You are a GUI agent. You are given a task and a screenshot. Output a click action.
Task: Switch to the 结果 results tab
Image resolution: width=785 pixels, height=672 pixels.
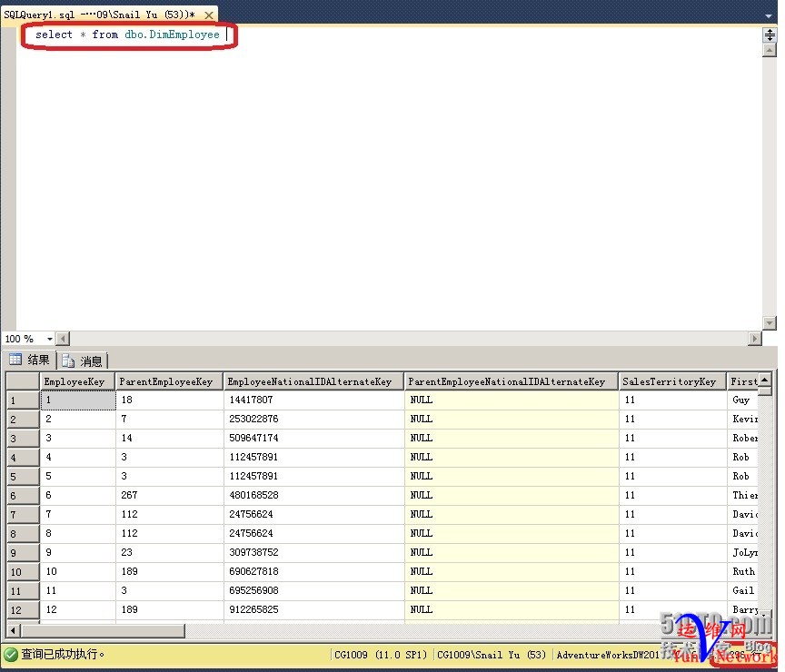tap(30, 360)
